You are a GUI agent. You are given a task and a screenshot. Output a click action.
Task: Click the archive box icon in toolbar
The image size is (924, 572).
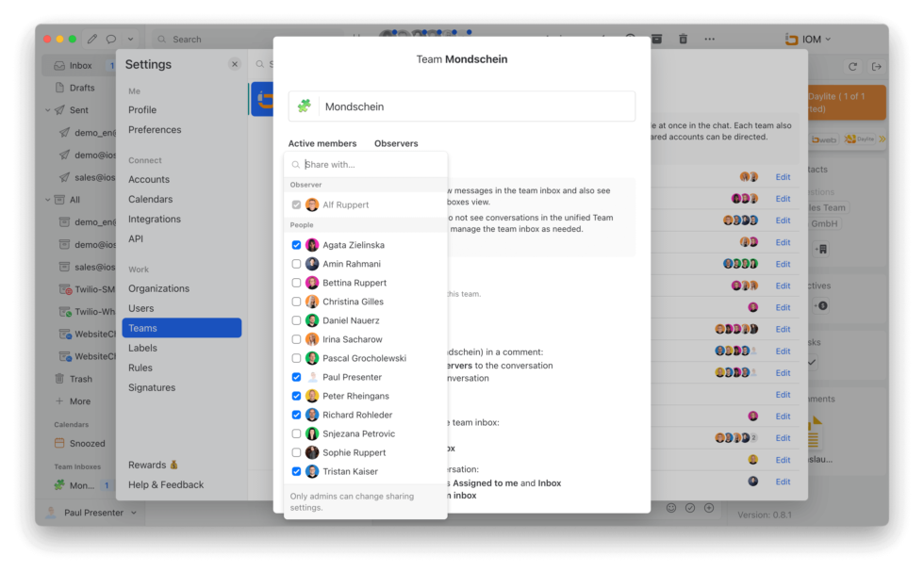point(656,39)
